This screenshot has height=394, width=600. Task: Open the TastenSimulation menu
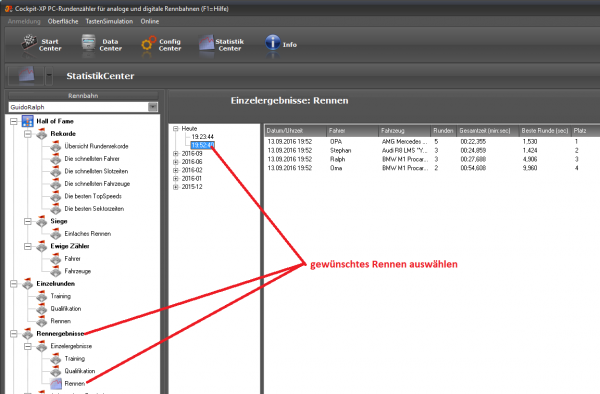(109, 21)
